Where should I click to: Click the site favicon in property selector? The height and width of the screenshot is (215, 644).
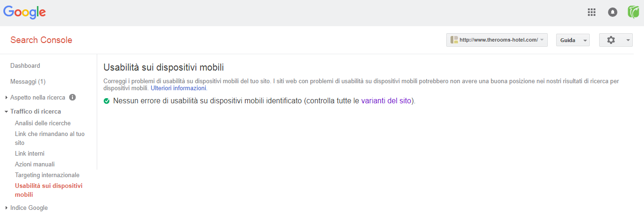coord(454,40)
